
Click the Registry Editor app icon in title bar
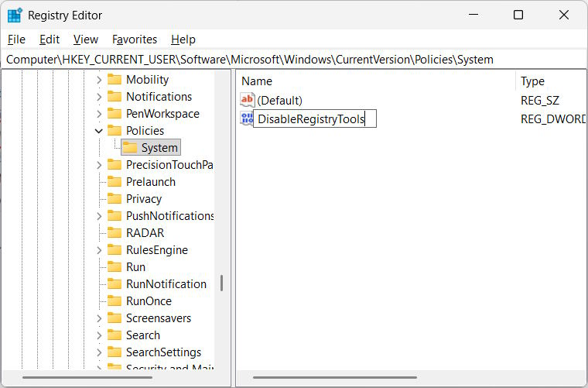point(15,15)
